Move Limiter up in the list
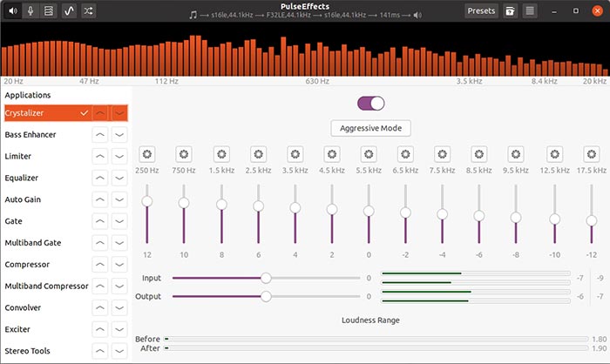The image size is (610, 364). point(100,157)
